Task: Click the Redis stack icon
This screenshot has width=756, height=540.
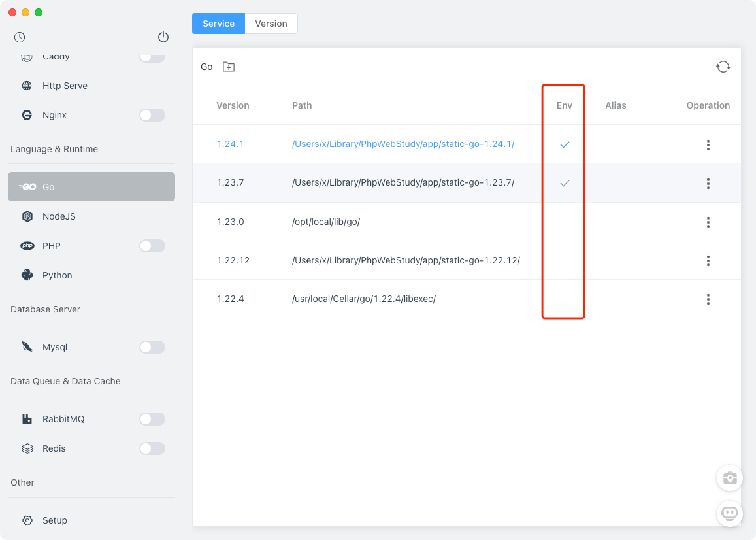Action: (27, 448)
